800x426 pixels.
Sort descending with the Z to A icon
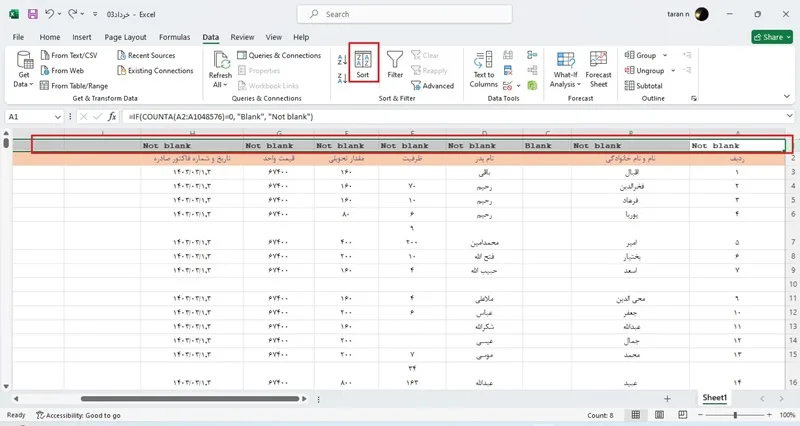point(342,78)
